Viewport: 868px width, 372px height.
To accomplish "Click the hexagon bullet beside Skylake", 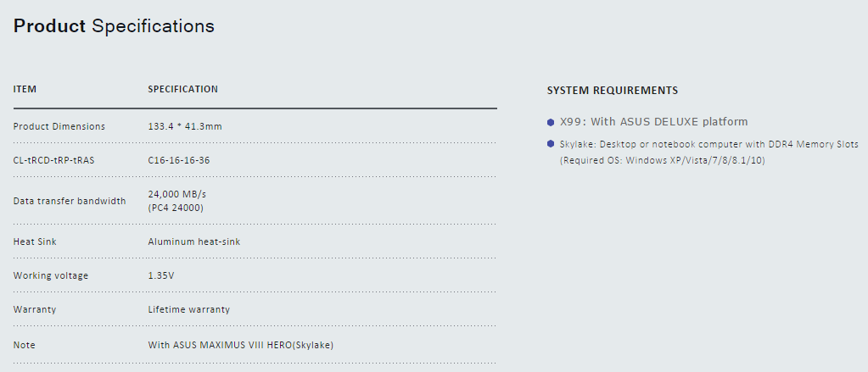I will click(x=551, y=144).
